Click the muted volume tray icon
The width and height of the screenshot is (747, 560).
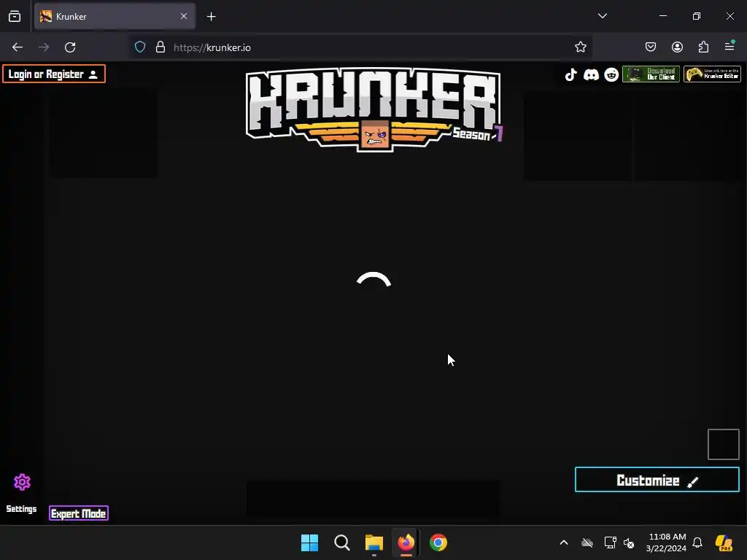point(629,542)
